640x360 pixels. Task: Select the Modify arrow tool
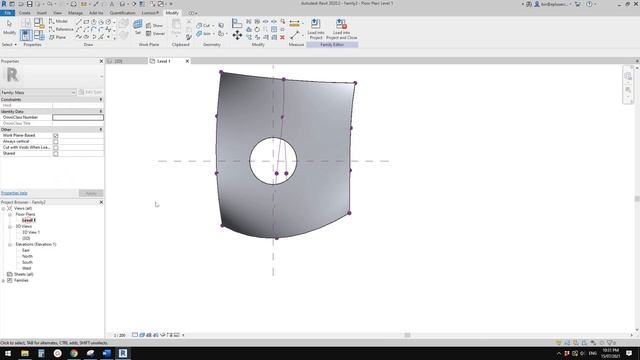(x=9, y=27)
